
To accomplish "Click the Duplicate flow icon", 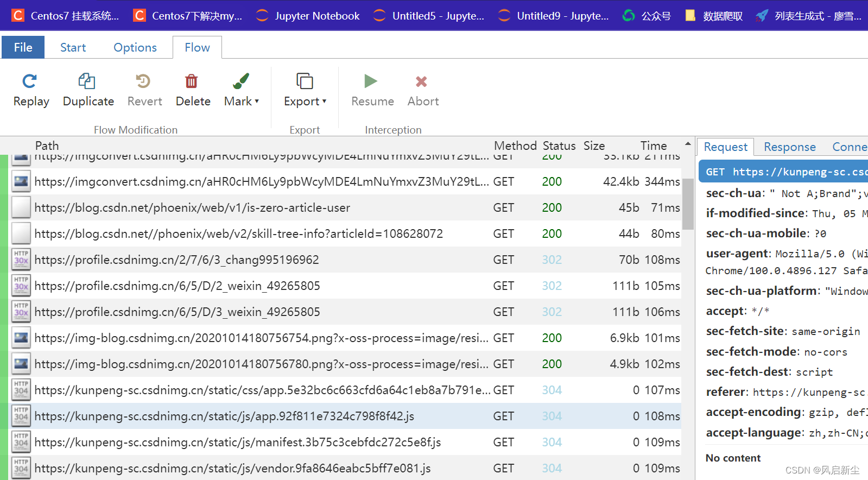I will 87,81.
